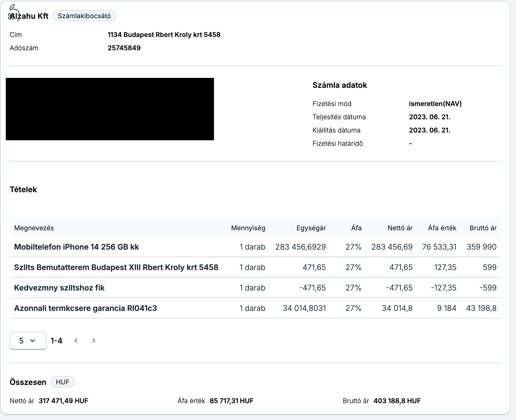516x420 pixels.
Task: Click the payment method ismeretlen(NAV)
Action: tap(435, 104)
